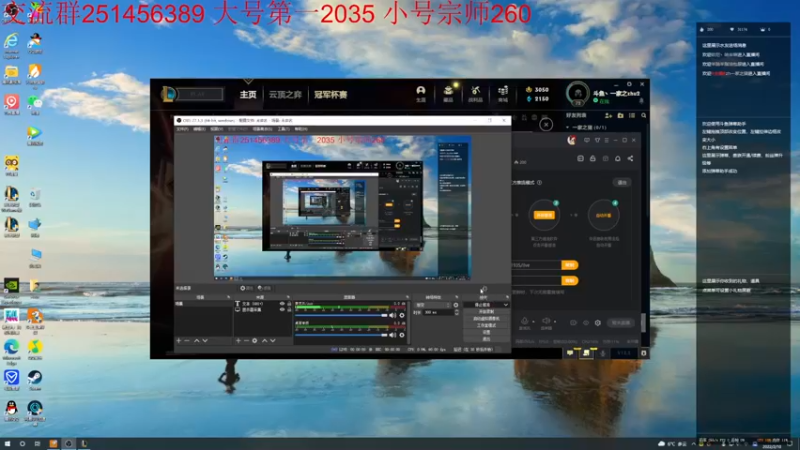Screen dimensions: 800x450
Task: Open settings gear of first audio mixer channel
Action: point(402,315)
